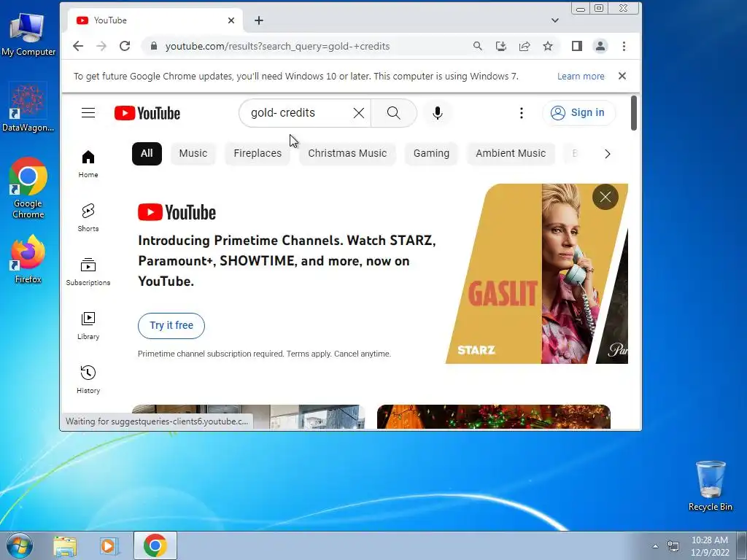Show more filter chips with right chevron

point(608,154)
